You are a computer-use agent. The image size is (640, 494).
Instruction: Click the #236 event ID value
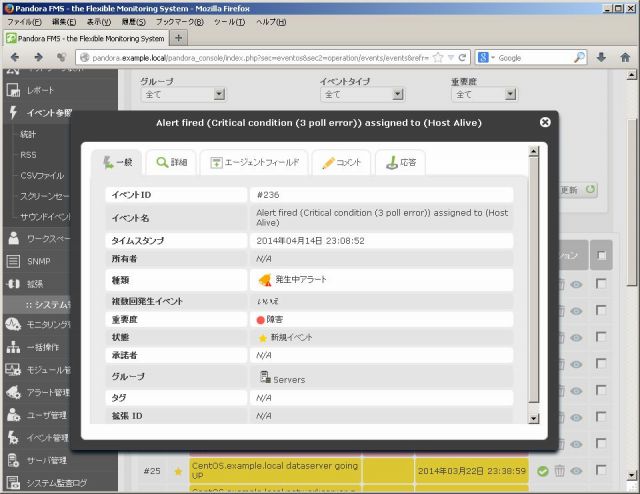pyautogui.click(x=268, y=195)
